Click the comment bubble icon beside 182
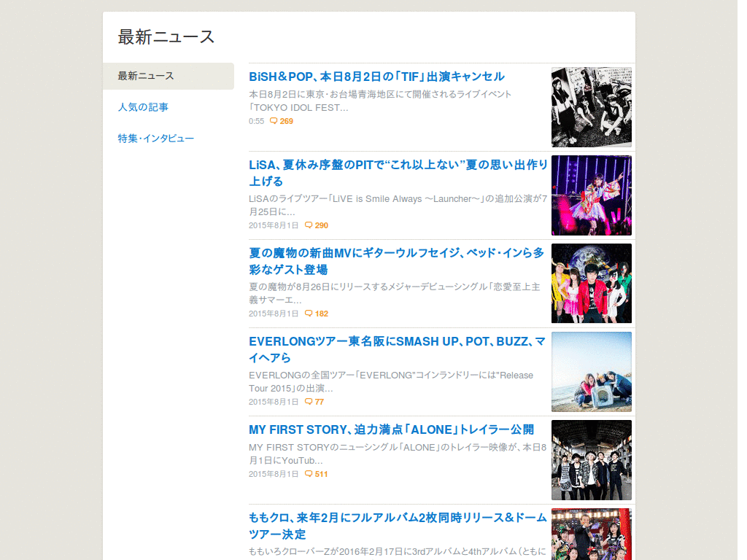Viewport: 747px width, 560px height. click(309, 314)
